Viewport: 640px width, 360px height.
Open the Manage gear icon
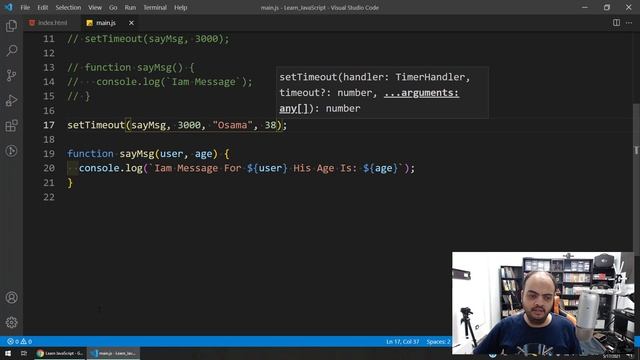point(11,322)
